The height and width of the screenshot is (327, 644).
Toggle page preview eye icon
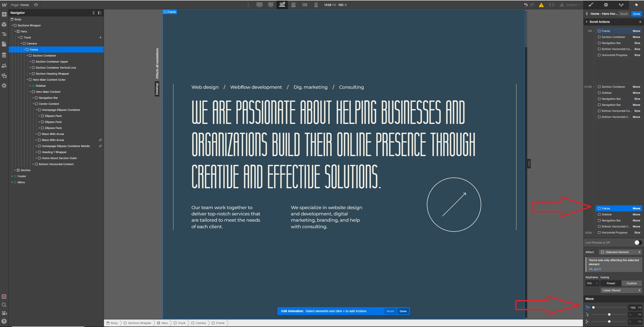point(36,5)
